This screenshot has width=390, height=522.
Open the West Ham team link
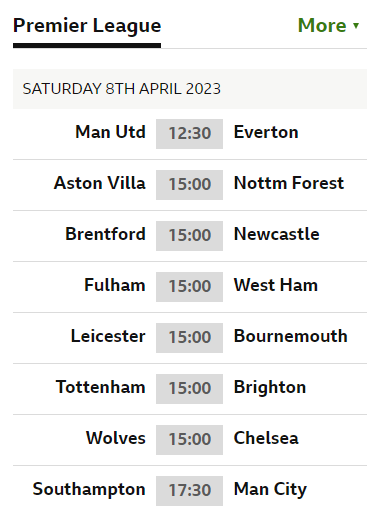(276, 285)
